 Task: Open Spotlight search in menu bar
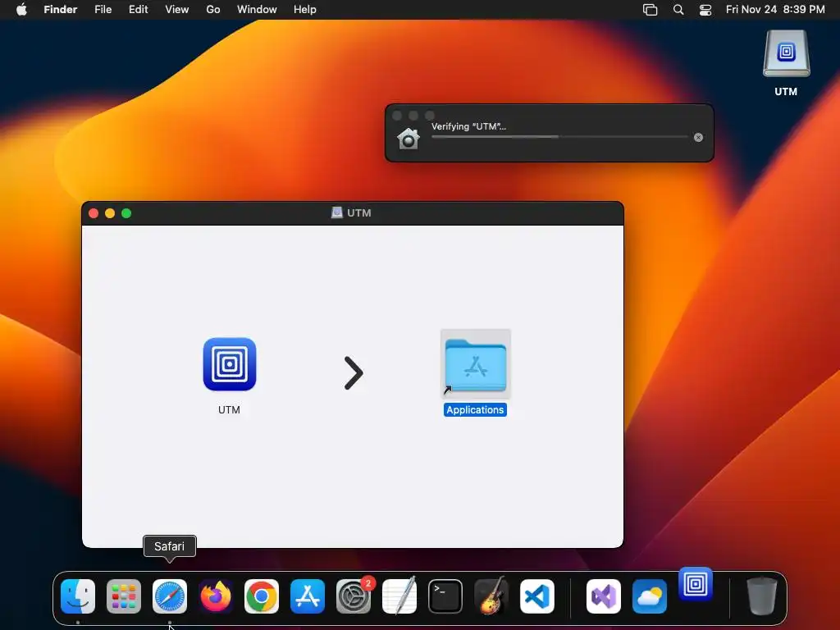coord(678,10)
